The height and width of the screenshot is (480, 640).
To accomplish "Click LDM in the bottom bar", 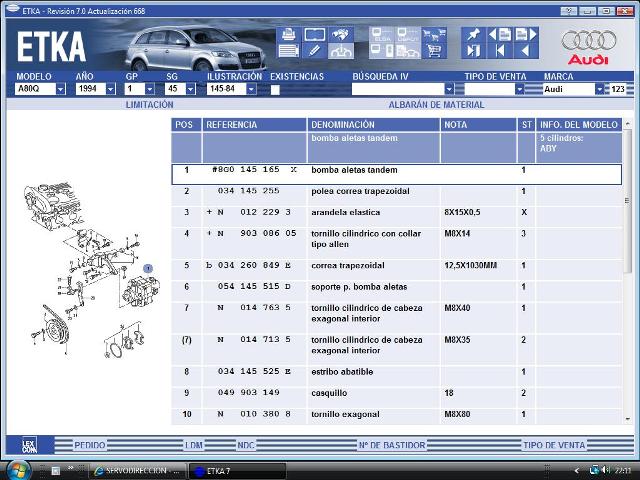I will (194, 445).
